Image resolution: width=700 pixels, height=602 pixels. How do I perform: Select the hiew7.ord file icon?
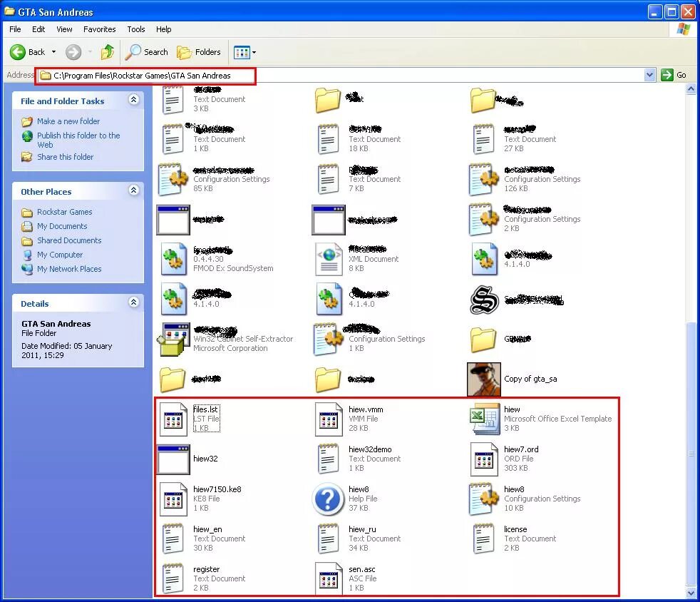(484, 459)
